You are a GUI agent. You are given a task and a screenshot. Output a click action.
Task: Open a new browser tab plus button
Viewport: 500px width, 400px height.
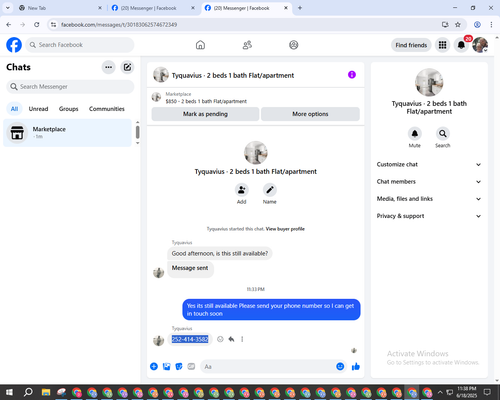[300, 8]
